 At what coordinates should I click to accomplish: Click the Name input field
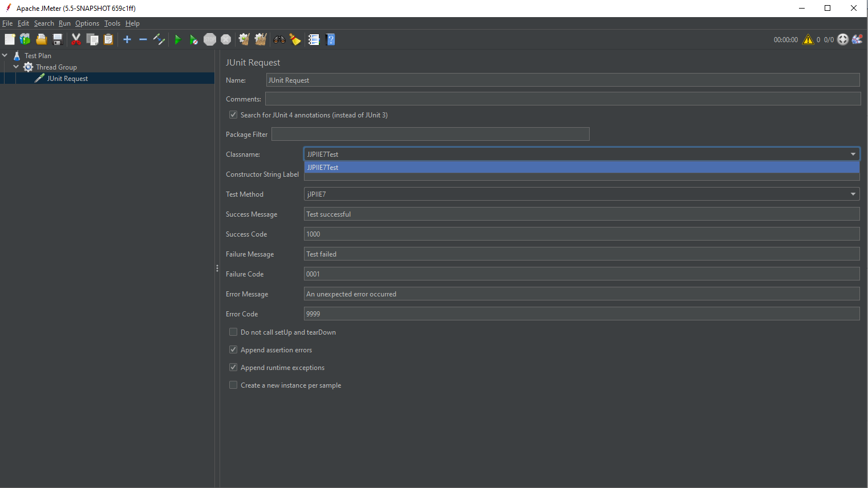[x=563, y=80]
